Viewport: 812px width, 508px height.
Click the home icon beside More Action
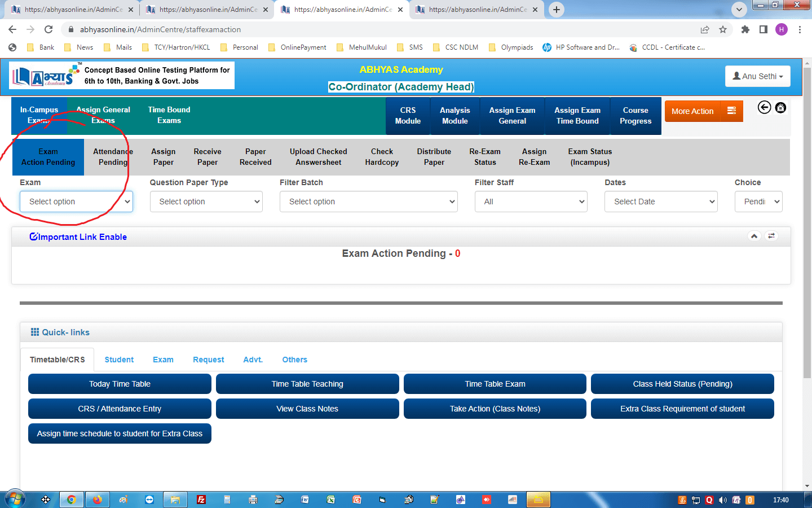780,107
